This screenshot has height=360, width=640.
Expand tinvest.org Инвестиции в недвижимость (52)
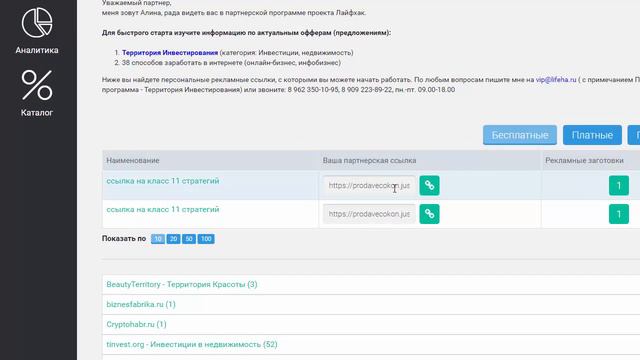click(x=192, y=344)
